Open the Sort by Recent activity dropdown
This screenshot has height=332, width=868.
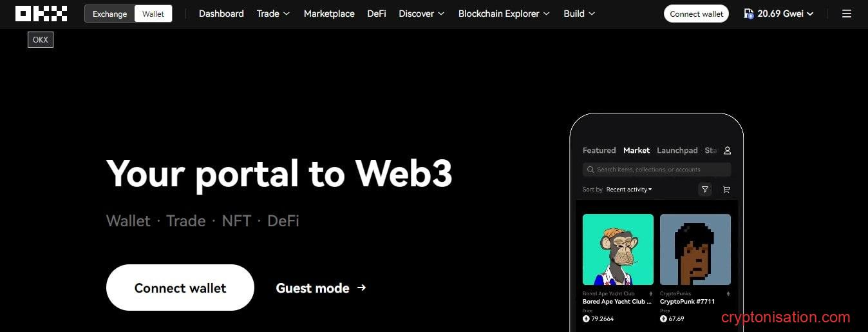629,190
